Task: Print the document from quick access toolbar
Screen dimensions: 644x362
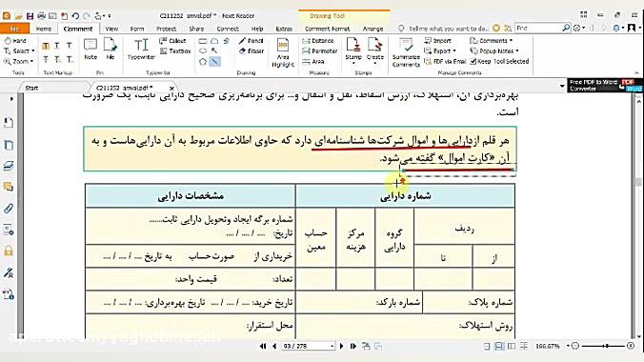Action: [41, 16]
